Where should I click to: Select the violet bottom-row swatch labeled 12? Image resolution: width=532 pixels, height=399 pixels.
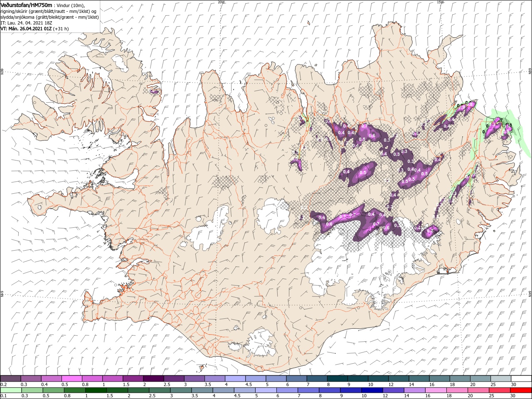point(393,390)
